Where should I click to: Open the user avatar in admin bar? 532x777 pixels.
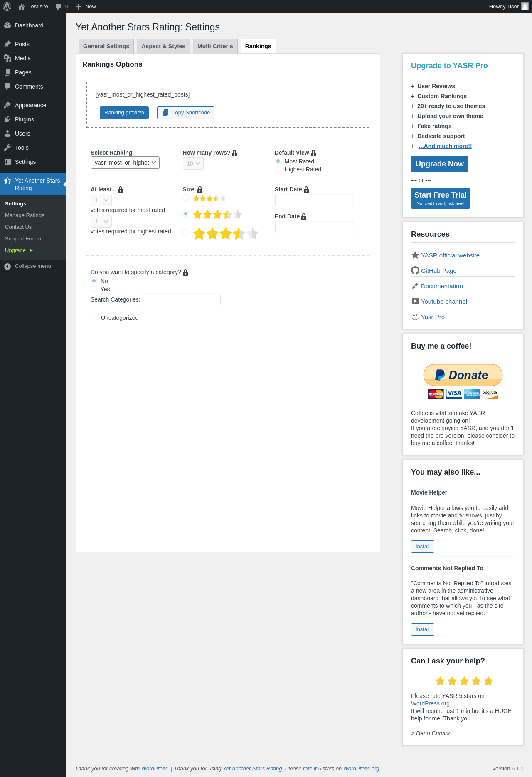[x=525, y=6]
